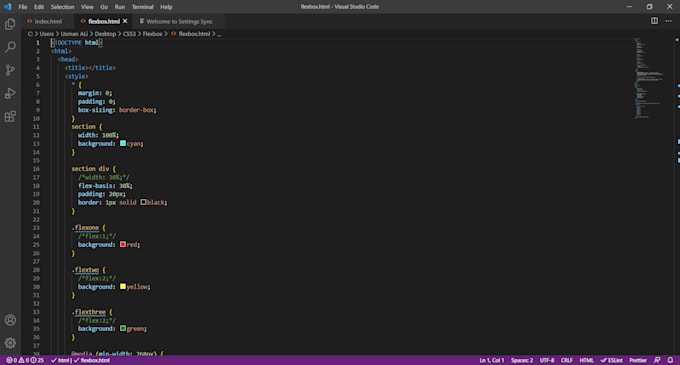Screen dimensions: 680x365
Task: Click the feedback icon in status bar
Action: click(x=657, y=360)
